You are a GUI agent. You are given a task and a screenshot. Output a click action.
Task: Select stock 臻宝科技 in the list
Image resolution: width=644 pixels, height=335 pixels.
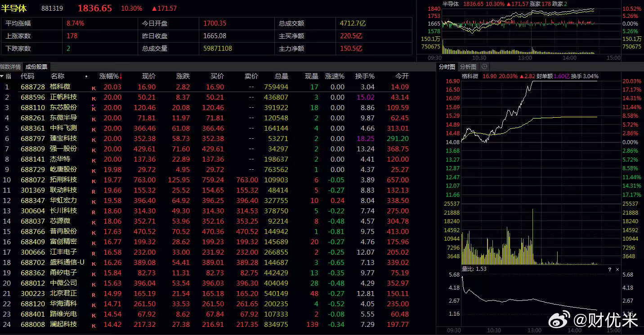pos(63,138)
